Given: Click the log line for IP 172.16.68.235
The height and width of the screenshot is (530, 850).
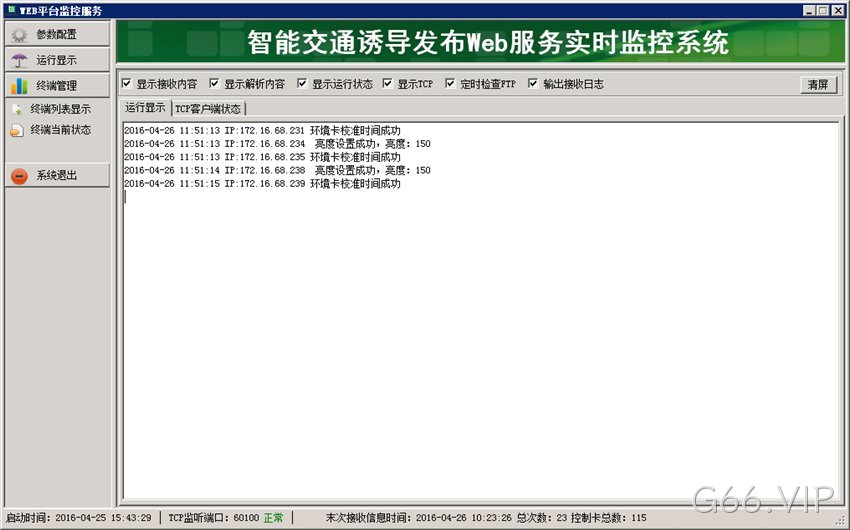Looking at the screenshot, I should coord(262,157).
